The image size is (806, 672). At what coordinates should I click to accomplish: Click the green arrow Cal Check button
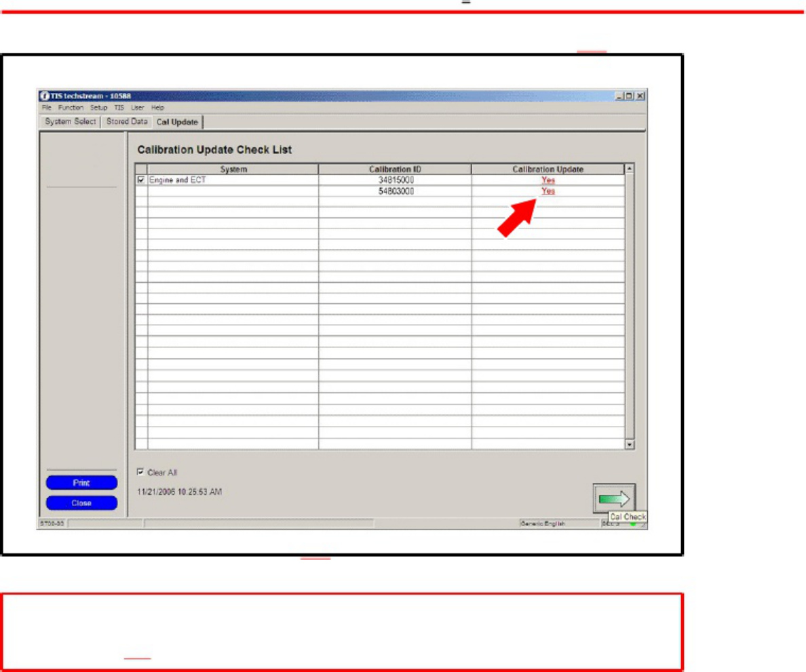coord(614,498)
